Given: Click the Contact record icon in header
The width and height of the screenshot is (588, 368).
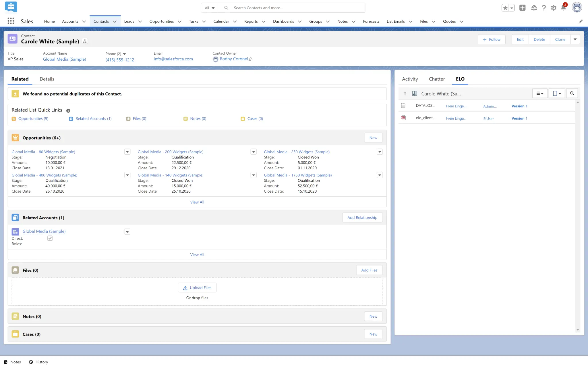Looking at the screenshot, I should (x=13, y=39).
